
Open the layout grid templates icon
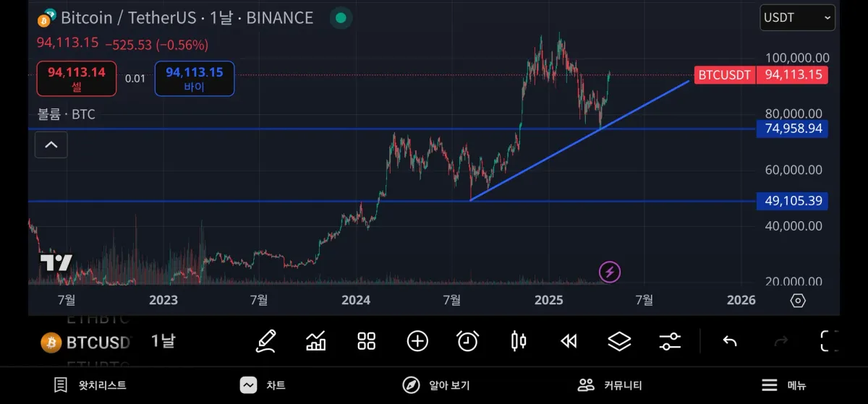367,341
